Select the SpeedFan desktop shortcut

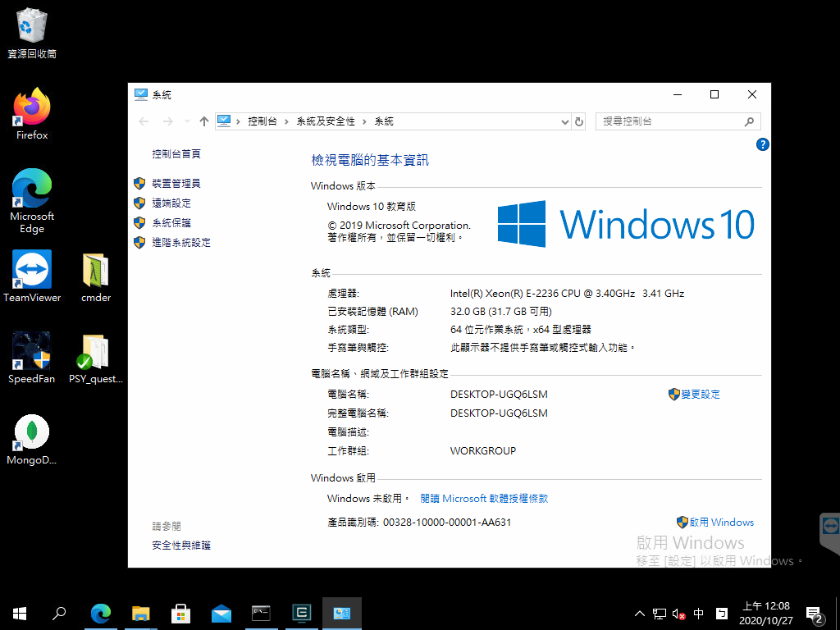(x=32, y=358)
